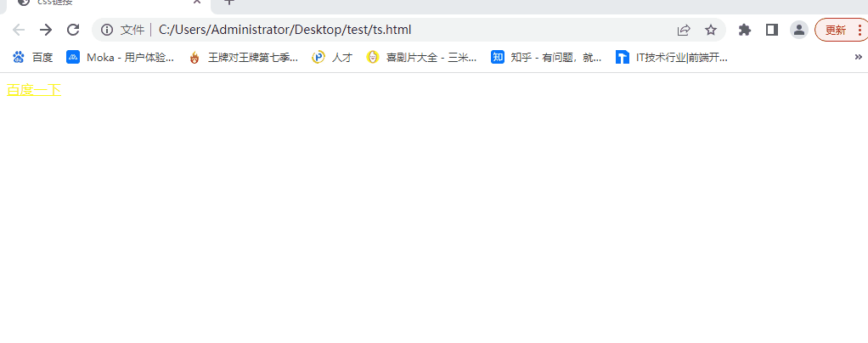
Task: Open the 人才 bookmark
Action: coord(332,57)
